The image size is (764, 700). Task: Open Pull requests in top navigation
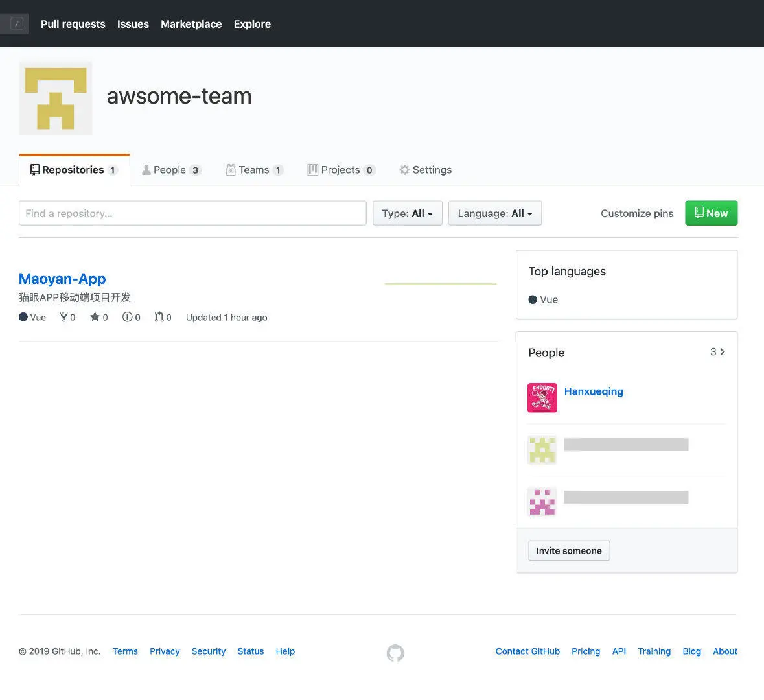point(73,24)
